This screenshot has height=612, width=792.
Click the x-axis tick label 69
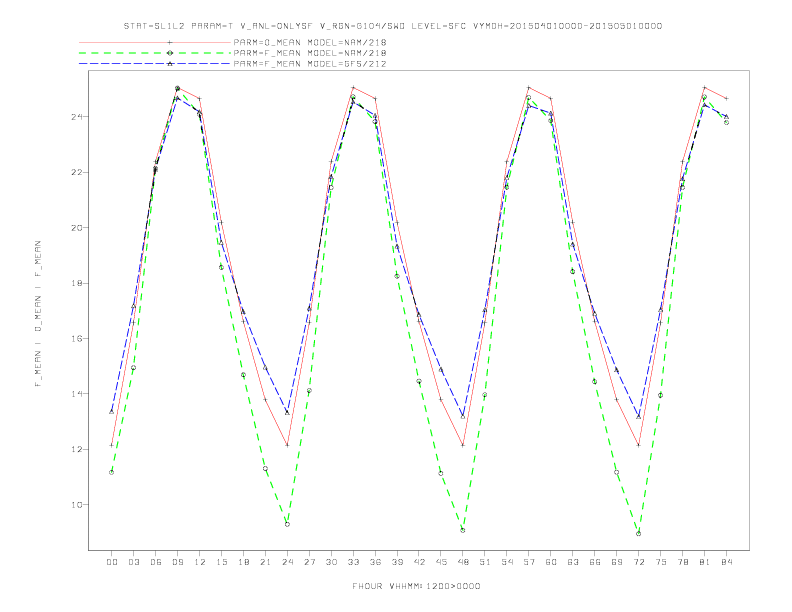pyautogui.click(x=617, y=562)
